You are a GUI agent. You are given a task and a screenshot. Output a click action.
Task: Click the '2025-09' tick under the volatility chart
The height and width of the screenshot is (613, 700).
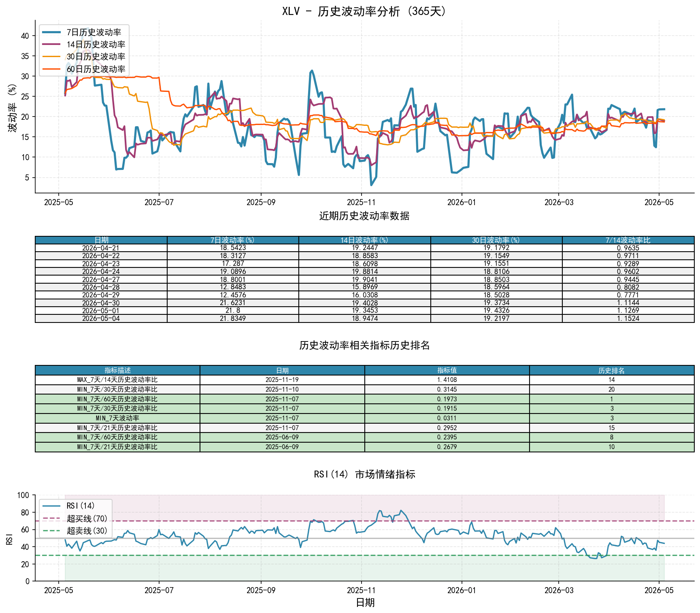coord(261,202)
